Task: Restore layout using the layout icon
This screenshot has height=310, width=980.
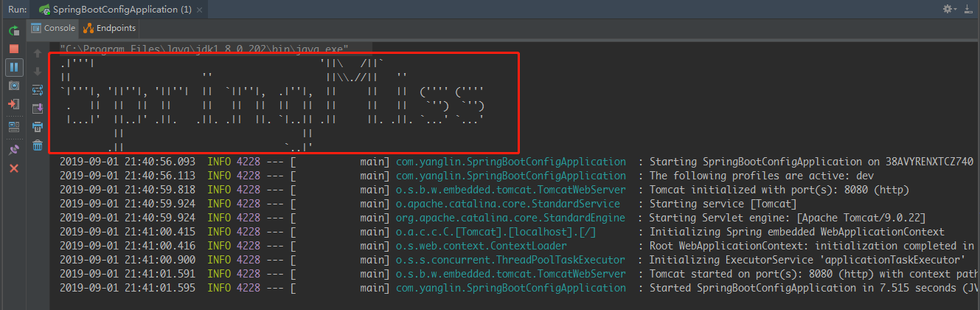Action: (13, 127)
